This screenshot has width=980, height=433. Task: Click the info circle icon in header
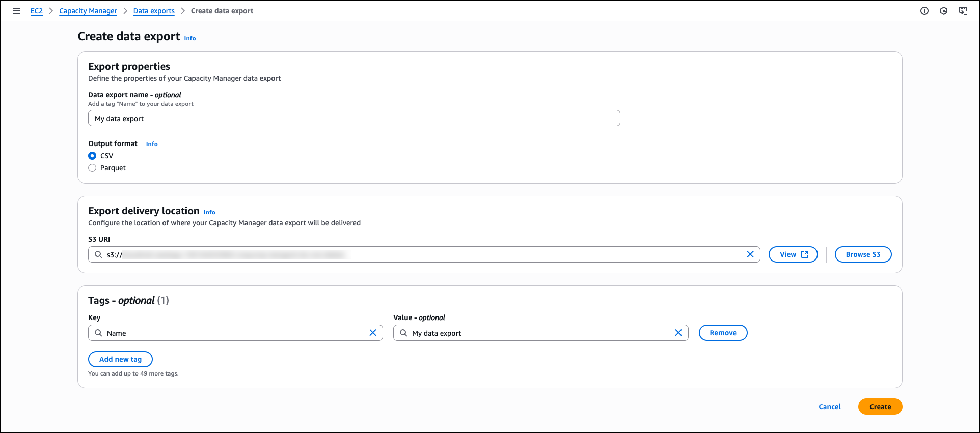[x=924, y=11]
